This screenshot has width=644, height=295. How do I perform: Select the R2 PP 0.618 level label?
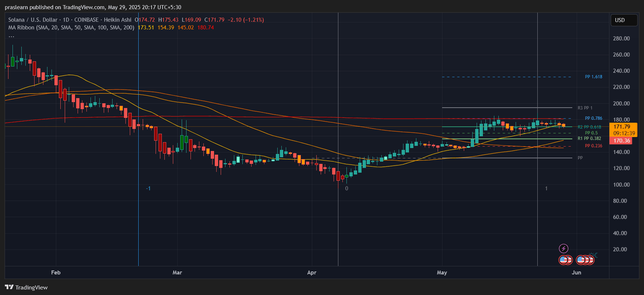tap(590, 127)
